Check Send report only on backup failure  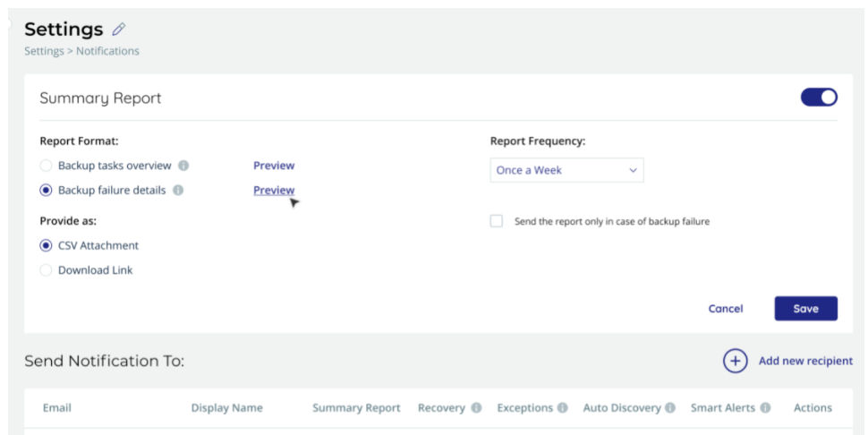(497, 221)
